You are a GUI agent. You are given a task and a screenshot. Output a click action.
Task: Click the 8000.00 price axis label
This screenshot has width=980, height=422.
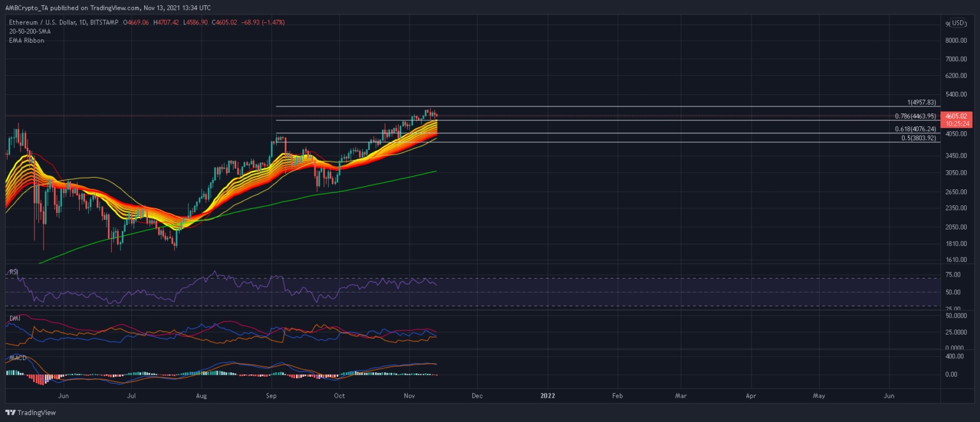[x=956, y=41]
